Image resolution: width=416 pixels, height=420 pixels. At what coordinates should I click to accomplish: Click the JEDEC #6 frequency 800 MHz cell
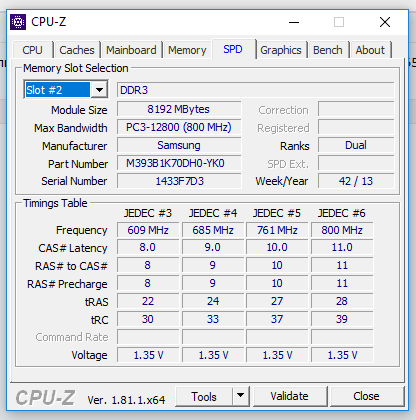(x=342, y=230)
